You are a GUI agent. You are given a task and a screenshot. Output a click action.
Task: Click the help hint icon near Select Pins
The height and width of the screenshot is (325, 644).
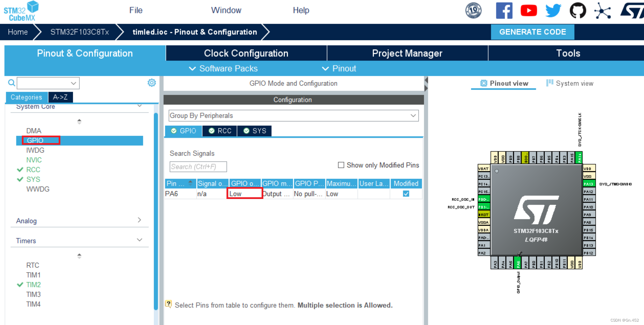[169, 304]
